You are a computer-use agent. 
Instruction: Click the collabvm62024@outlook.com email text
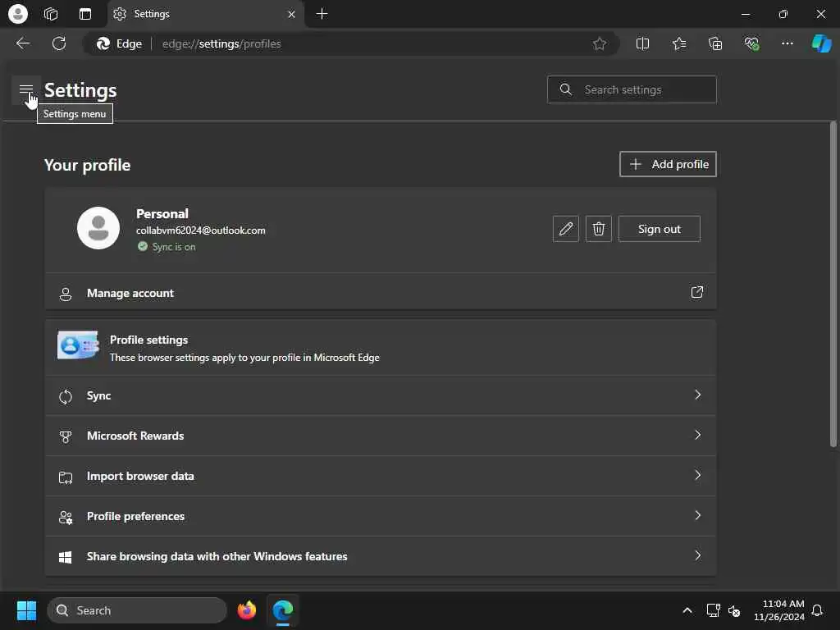[200, 231]
